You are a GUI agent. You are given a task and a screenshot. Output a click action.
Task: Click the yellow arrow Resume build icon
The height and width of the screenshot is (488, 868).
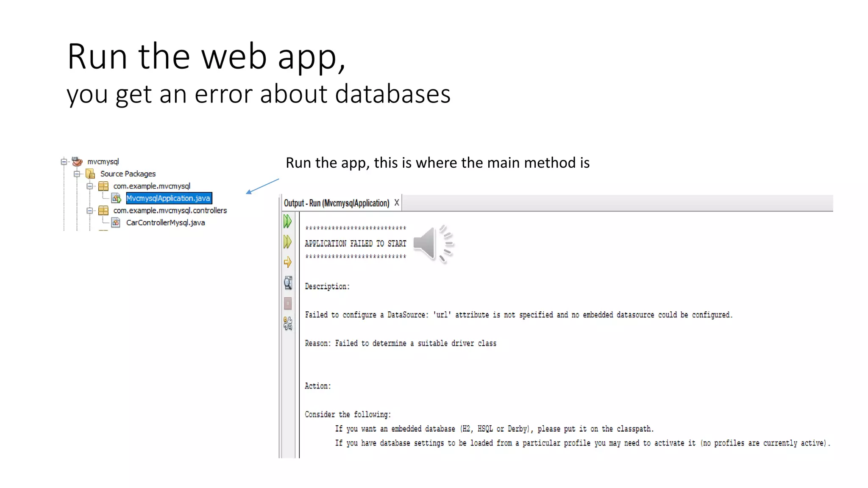coord(287,262)
